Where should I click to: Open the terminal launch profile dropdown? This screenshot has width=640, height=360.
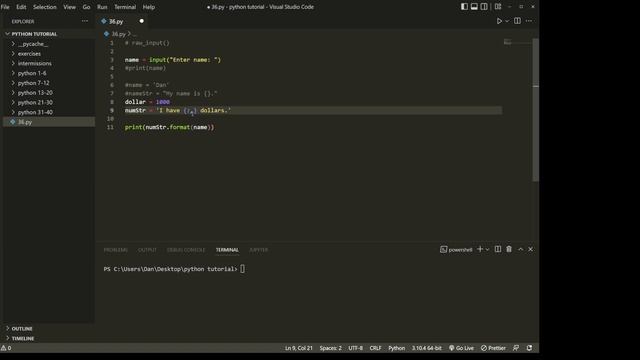[x=487, y=249]
